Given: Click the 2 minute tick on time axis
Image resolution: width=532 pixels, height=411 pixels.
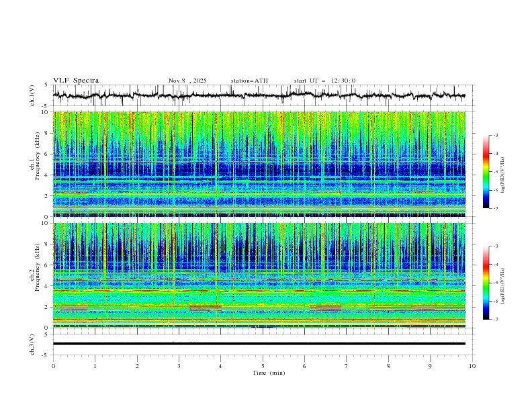Looking at the screenshot, I should (x=137, y=366).
